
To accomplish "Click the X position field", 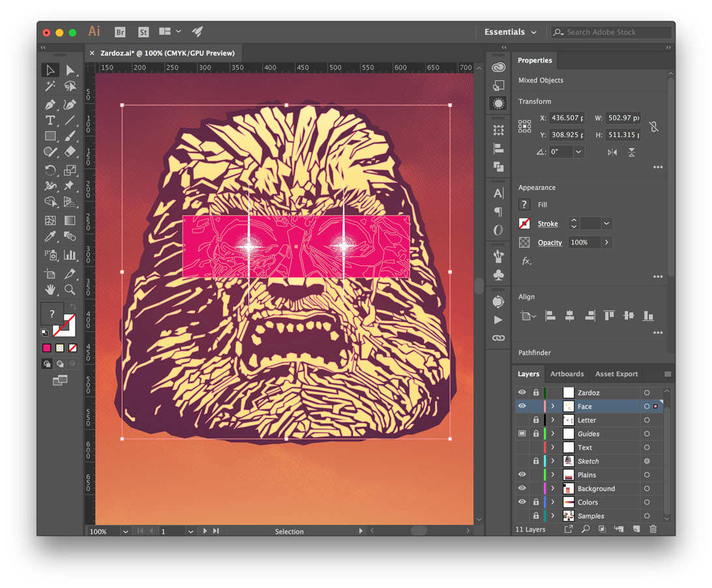I will coord(566,117).
